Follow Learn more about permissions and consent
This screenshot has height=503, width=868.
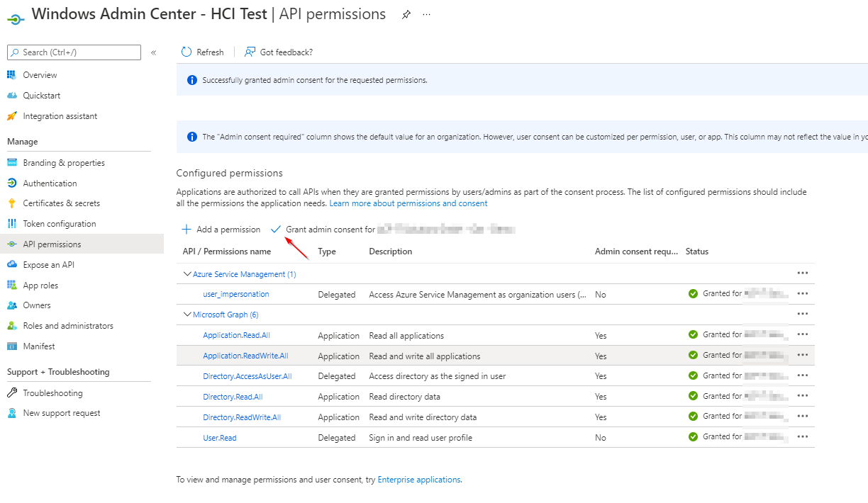tap(408, 203)
